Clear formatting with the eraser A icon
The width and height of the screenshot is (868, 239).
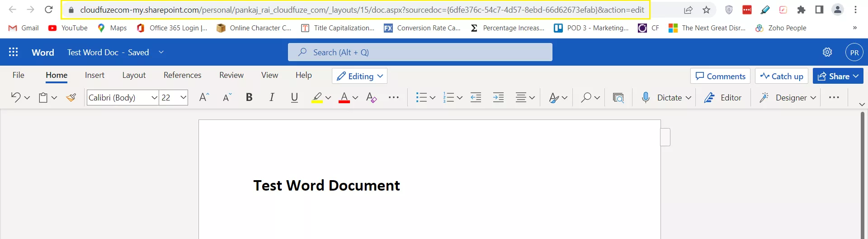[x=371, y=97]
